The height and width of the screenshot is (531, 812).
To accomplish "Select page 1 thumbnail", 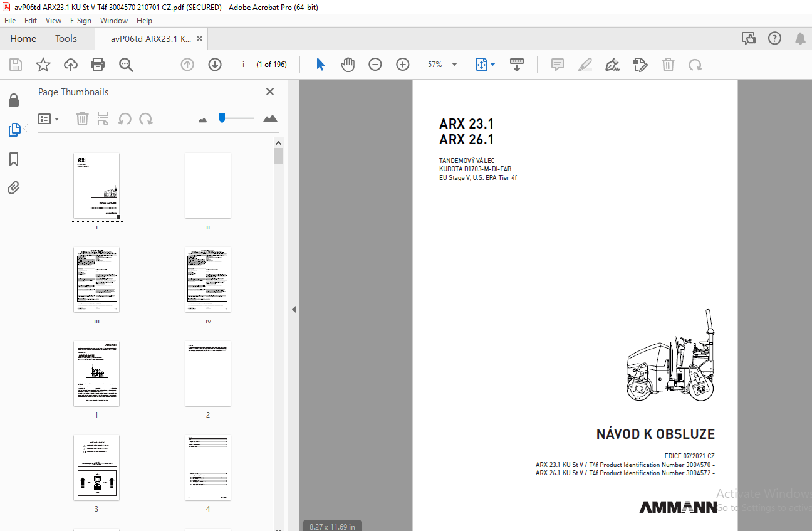I will click(96, 373).
